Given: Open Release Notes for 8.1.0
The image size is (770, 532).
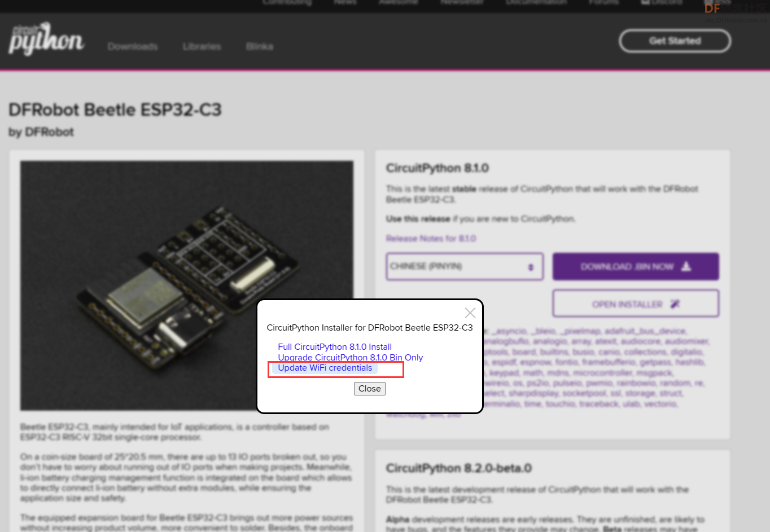Looking at the screenshot, I should click(431, 239).
